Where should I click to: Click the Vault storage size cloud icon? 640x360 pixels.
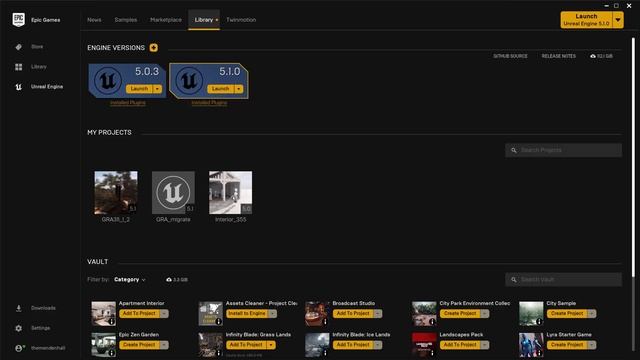click(x=169, y=280)
